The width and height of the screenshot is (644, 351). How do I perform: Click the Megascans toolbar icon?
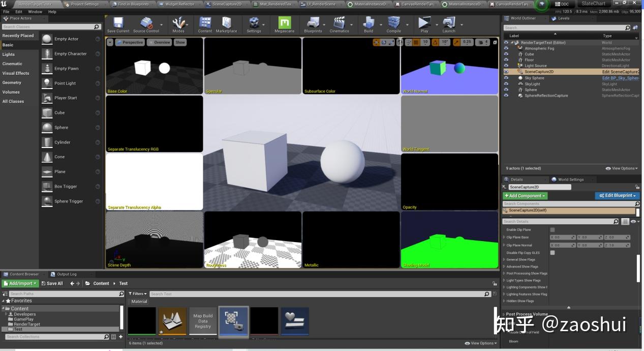[x=284, y=23]
